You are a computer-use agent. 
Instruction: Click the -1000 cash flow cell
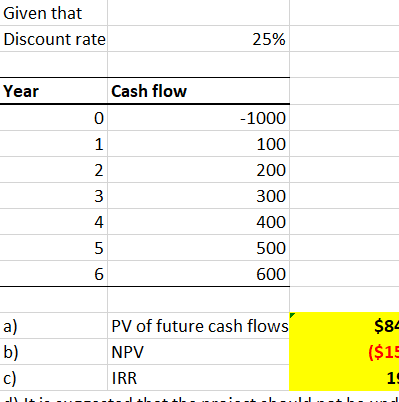199,118
